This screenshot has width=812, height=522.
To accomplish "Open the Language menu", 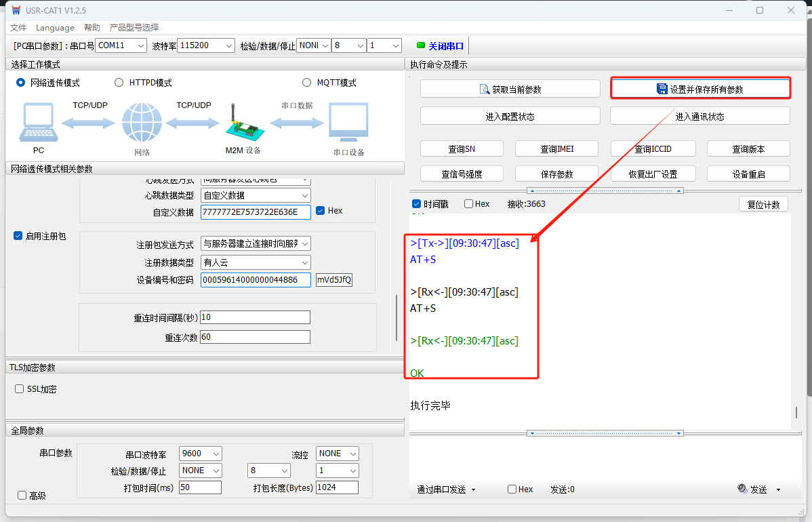I will [x=55, y=28].
